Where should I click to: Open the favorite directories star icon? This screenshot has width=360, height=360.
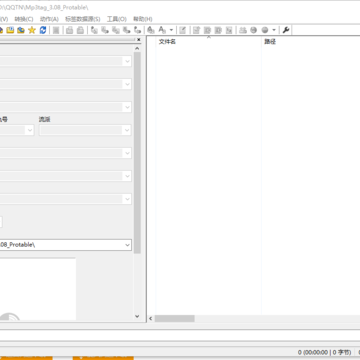pos(32,30)
